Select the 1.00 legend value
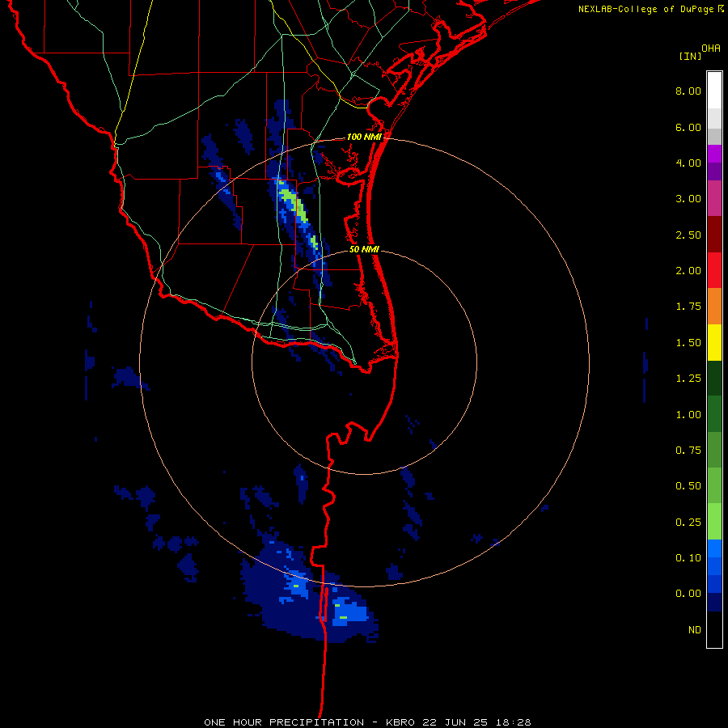 pos(688,415)
